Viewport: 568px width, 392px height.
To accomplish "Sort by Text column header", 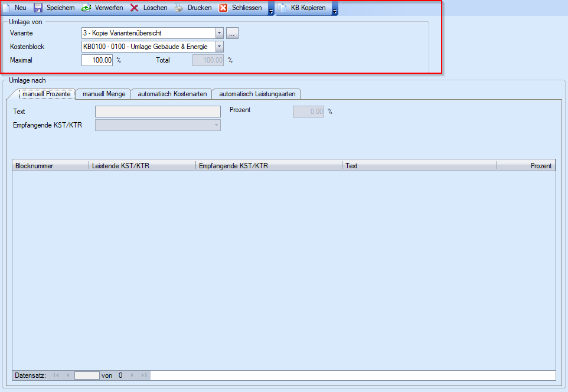I will click(419, 165).
